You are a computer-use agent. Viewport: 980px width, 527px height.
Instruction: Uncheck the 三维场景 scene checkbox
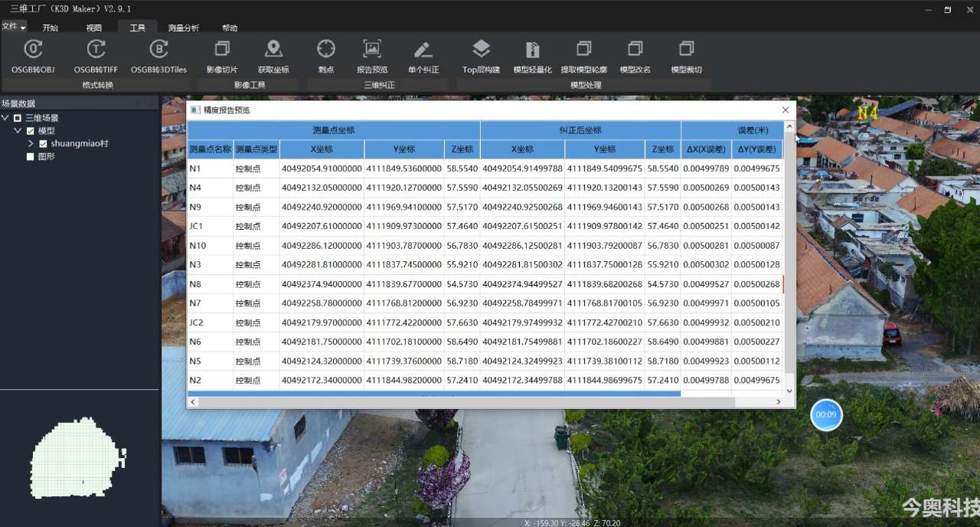pos(16,118)
